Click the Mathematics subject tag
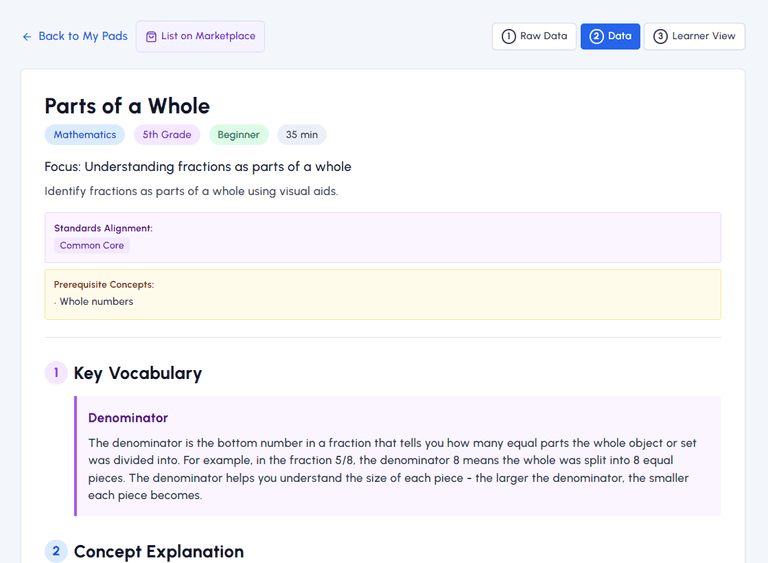The width and height of the screenshot is (768, 563). point(85,135)
